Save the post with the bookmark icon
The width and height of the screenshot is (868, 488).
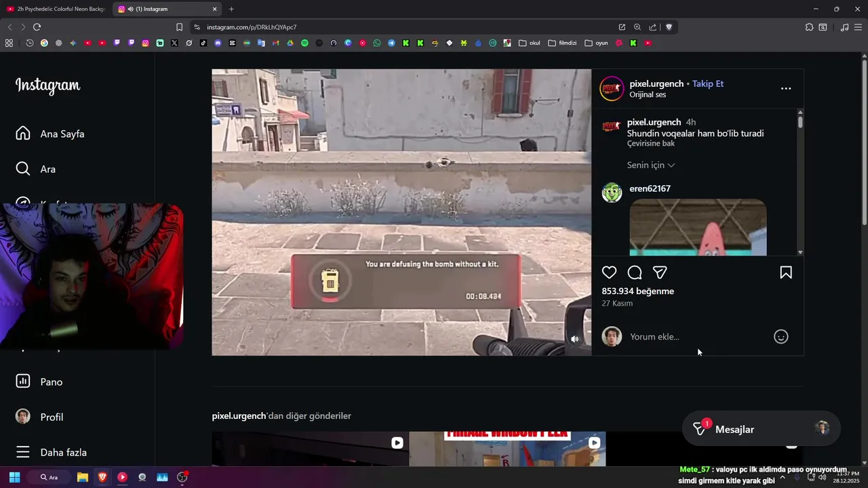tap(786, 272)
